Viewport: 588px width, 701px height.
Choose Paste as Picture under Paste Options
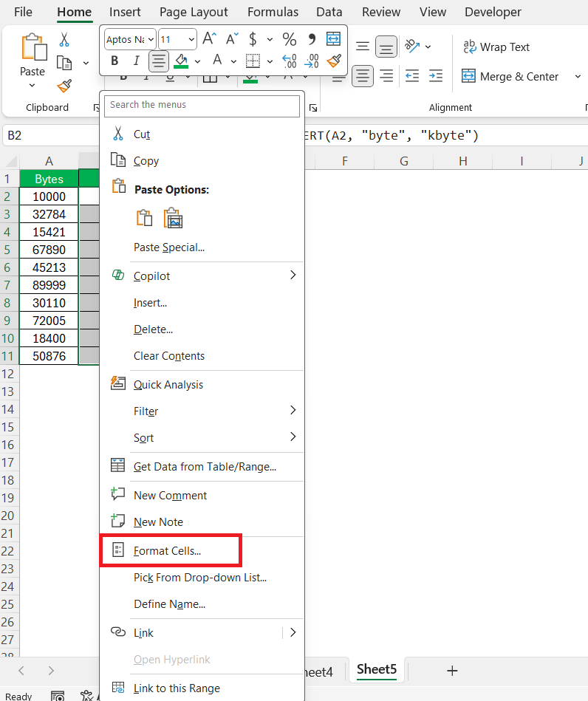[x=173, y=218]
